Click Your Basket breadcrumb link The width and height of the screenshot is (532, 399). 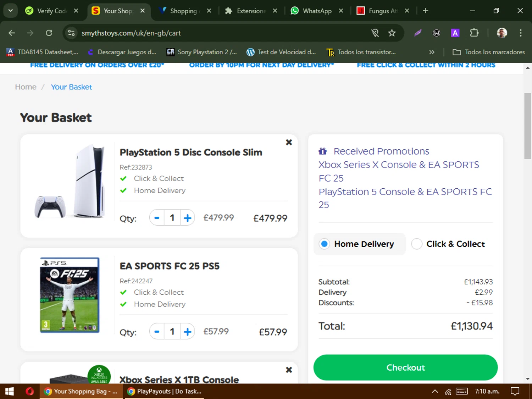point(71,87)
